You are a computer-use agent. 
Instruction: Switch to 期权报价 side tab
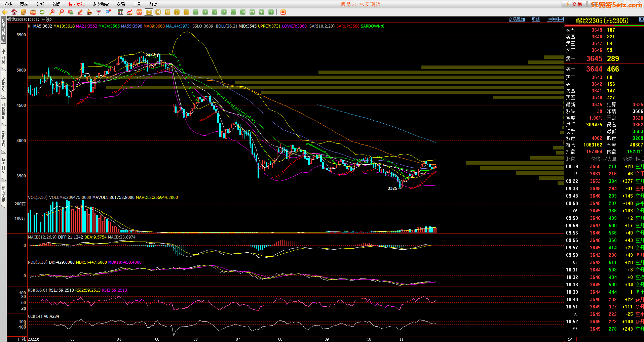coord(3,112)
